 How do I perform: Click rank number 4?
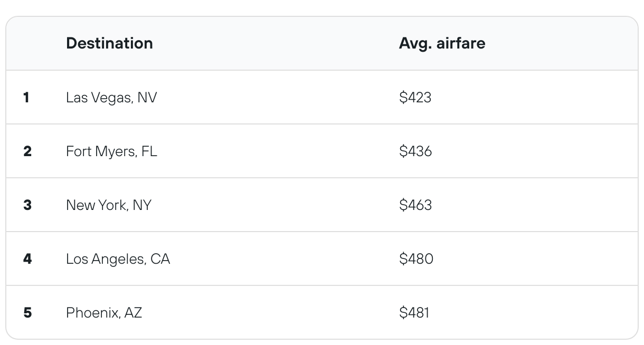[27, 259]
